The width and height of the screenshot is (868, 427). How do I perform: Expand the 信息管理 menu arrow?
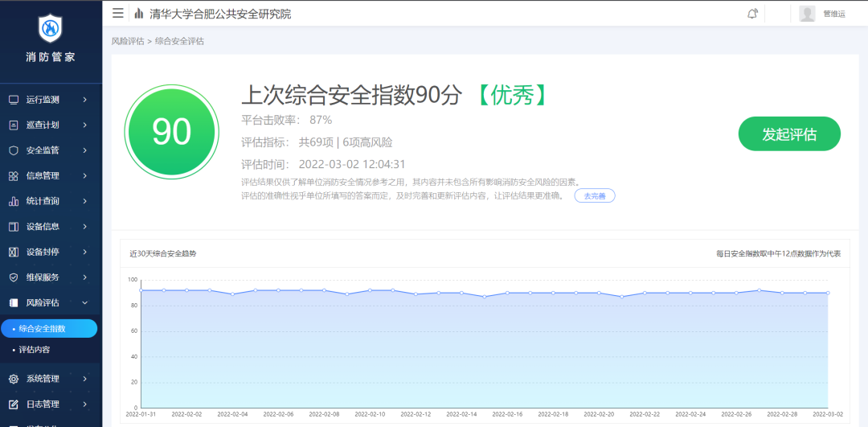tap(85, 176)
